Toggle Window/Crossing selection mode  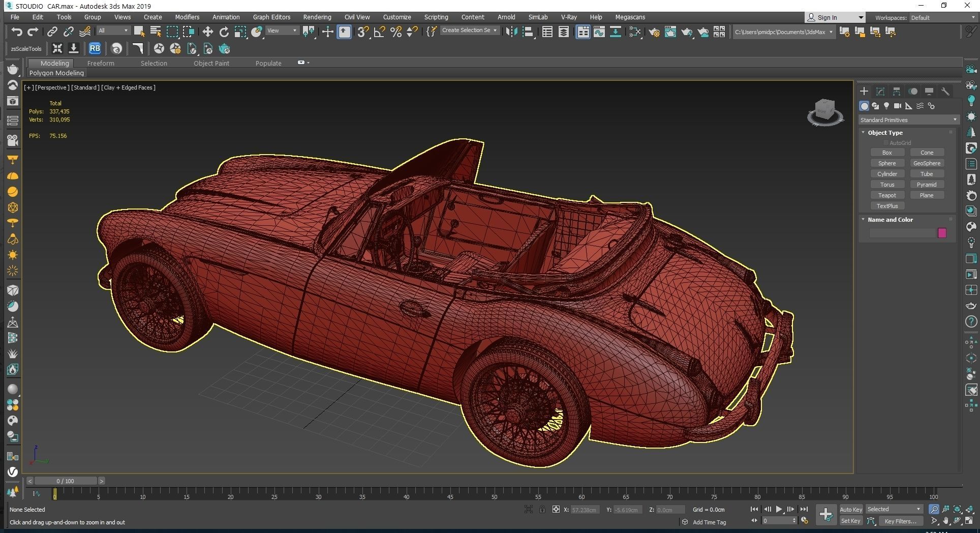189,32
